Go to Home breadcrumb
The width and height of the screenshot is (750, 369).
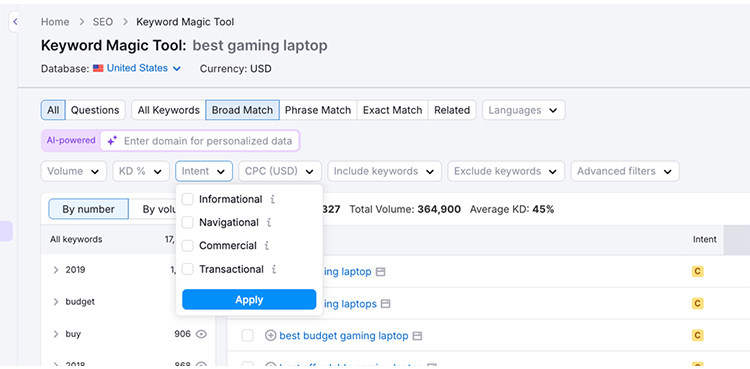pyautogui.click(x=55, y=22)
